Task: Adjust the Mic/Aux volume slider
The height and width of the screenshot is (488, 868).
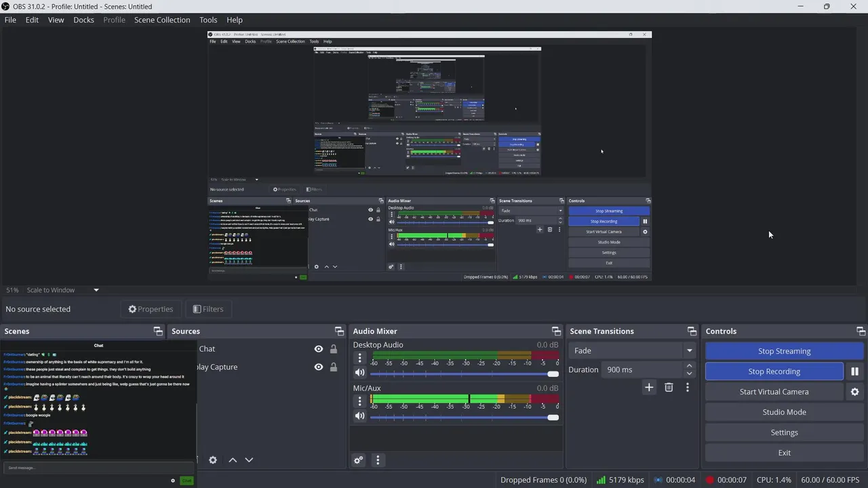Action: click(x=465, y=417)
